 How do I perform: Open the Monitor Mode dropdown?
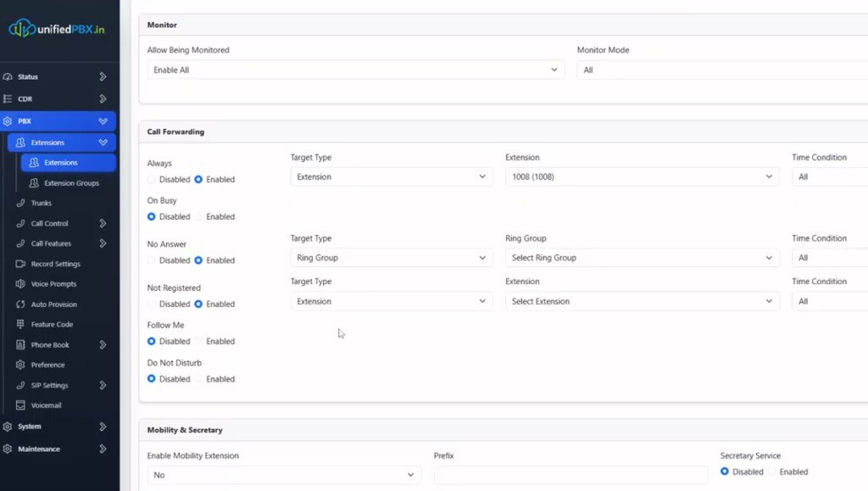(x=722, y=70)
